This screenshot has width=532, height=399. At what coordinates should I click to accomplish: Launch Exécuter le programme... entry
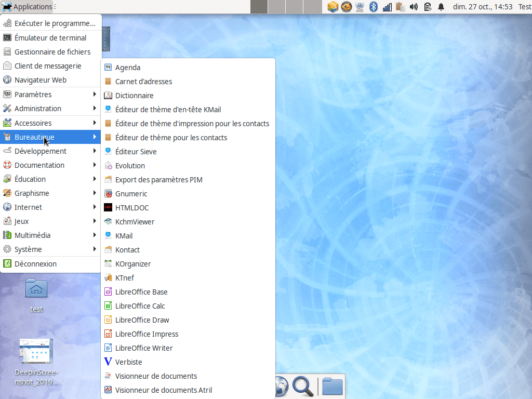[50, 23]
